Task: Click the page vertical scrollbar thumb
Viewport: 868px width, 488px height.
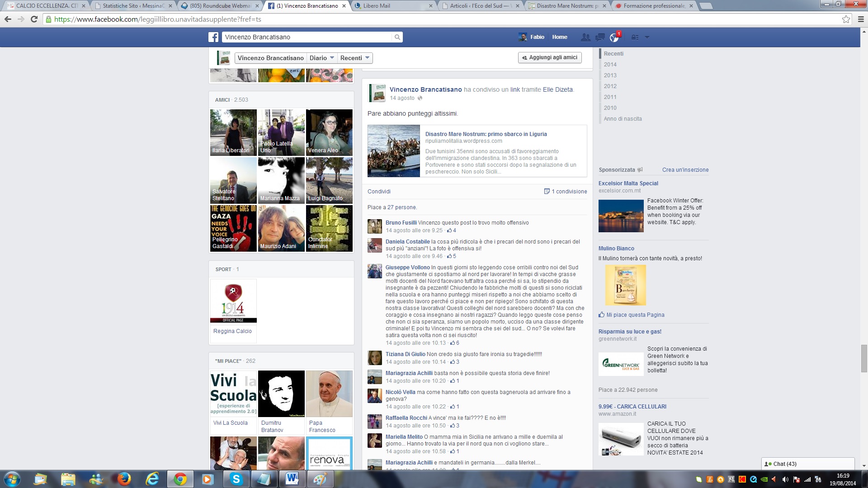Action: pos(864,358)
